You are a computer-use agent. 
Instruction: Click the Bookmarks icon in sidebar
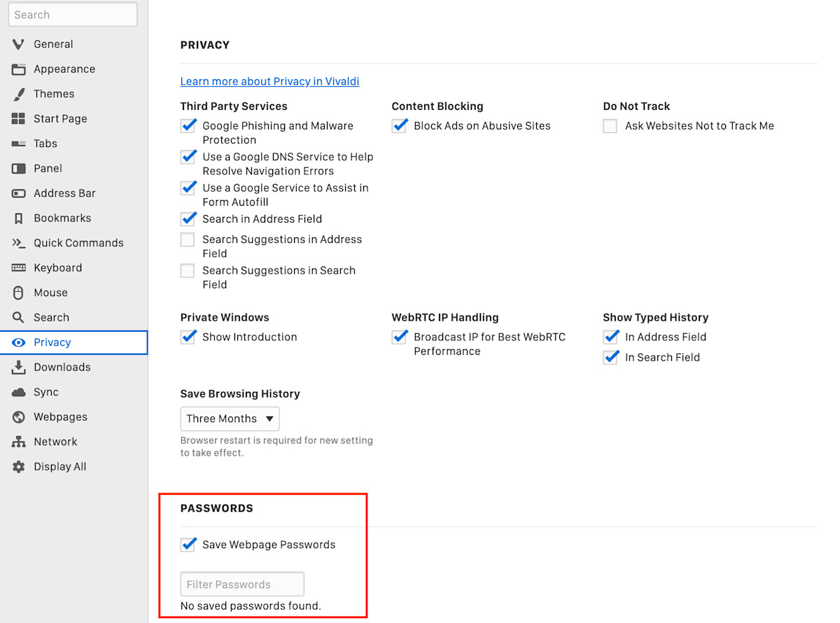pos(19,218)
